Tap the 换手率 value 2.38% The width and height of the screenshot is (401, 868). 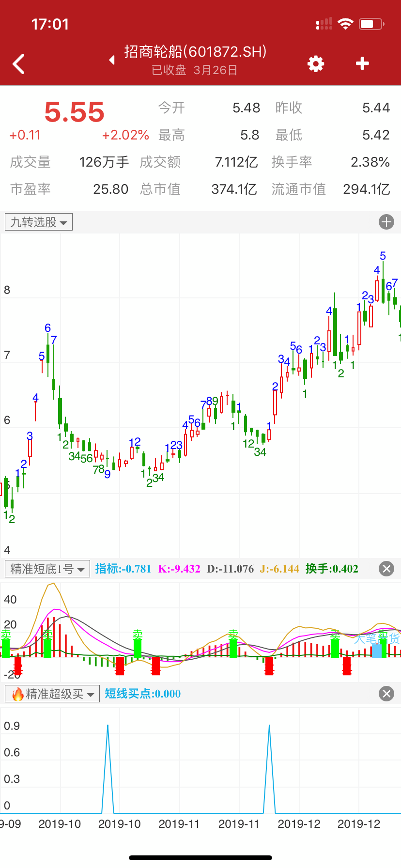pos(370,162)
